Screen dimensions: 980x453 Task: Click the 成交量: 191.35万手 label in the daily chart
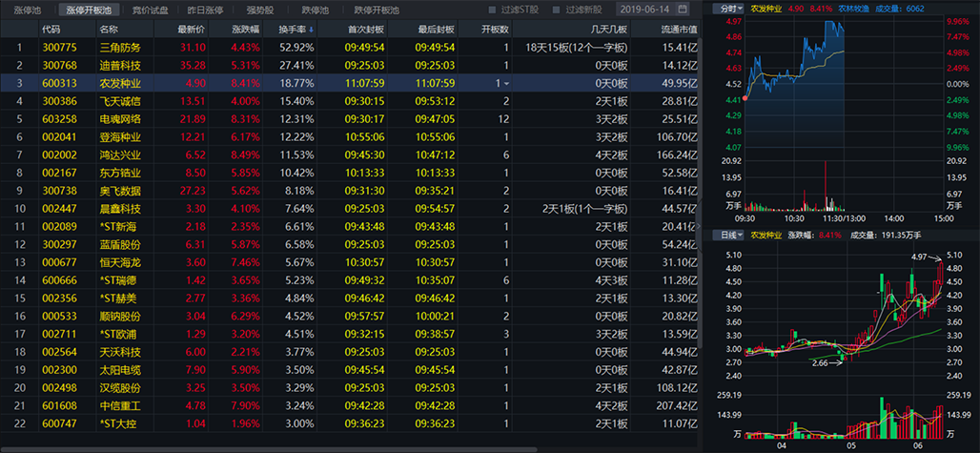click(x=886, y=235)
